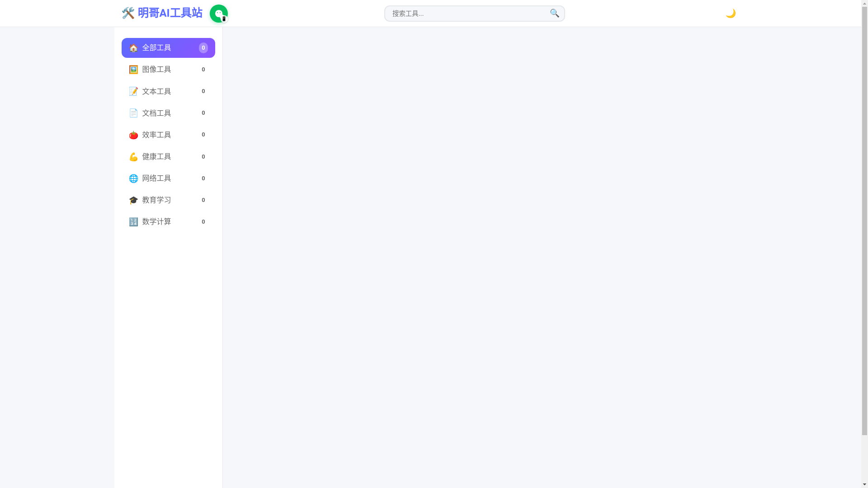Select the 文档工具 category

(168, 113)
